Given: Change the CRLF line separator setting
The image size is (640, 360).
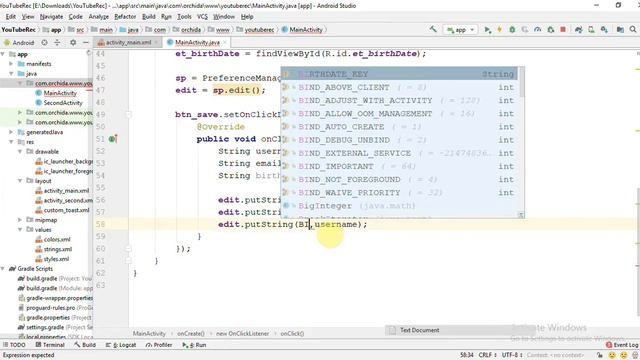Looking at the screenshot, I should click(x=487, y=355).
